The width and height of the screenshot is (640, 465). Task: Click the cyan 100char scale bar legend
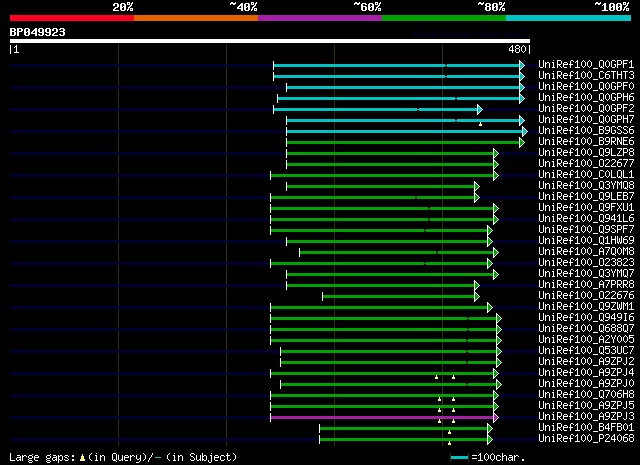pyautogui.click(x=459, y=457)
